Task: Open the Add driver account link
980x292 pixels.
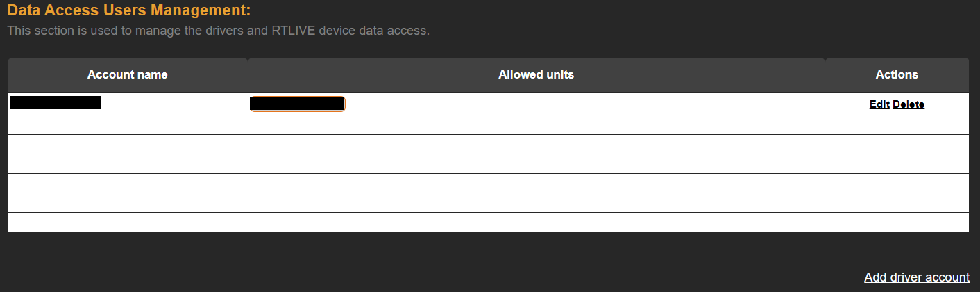Action: tap(916, 277)
